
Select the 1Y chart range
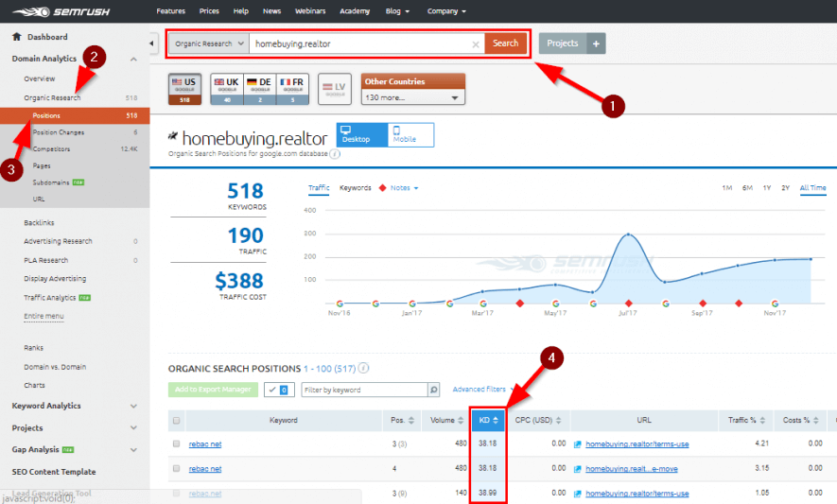point(766,188)
